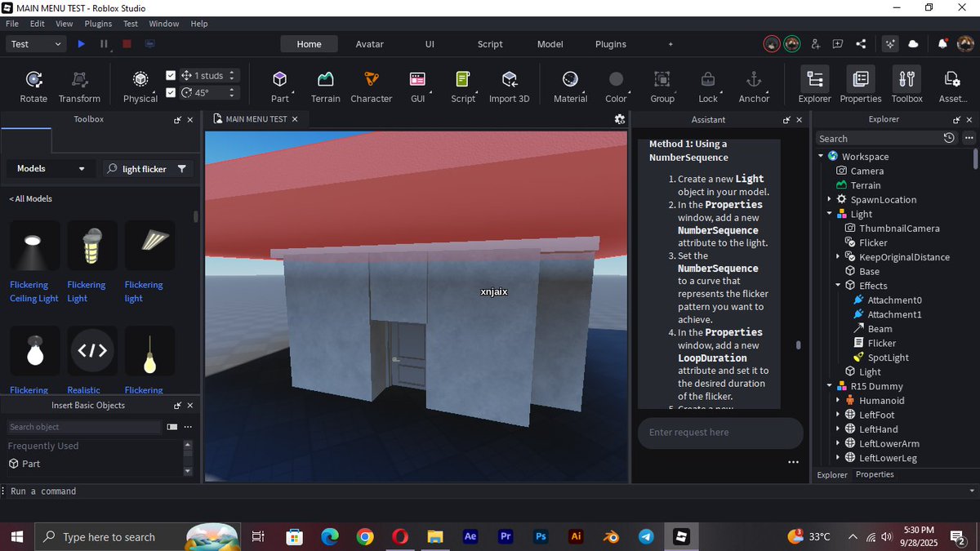980x551 pixels.
Task: Open Explorer search history icon
Action: [949, 138]
